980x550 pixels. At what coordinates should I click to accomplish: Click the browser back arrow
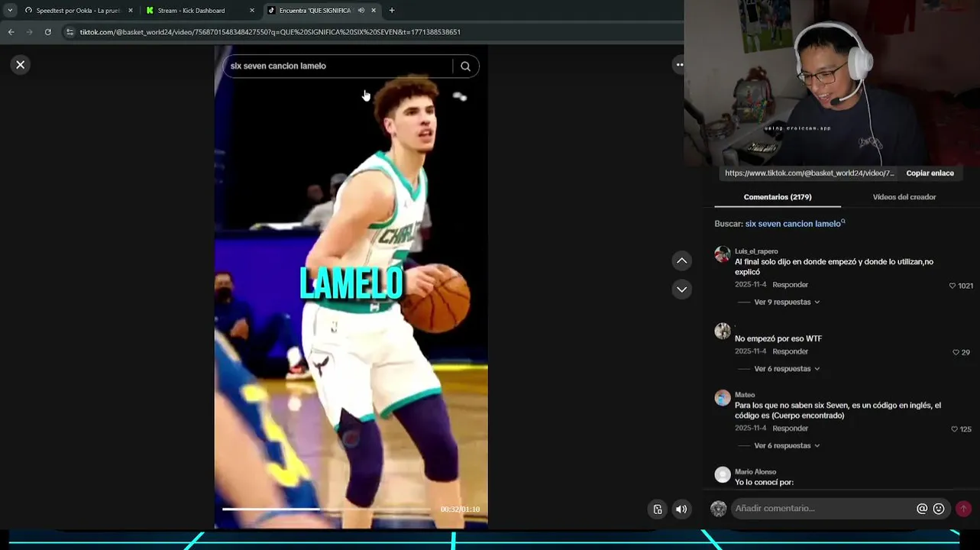[x=11, y=32]
